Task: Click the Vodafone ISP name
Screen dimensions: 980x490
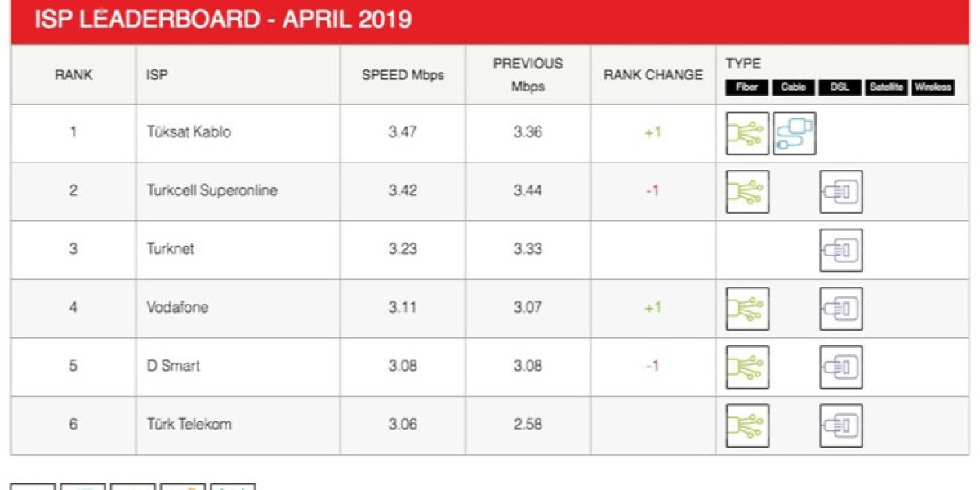Action: [x=177, y=308]
